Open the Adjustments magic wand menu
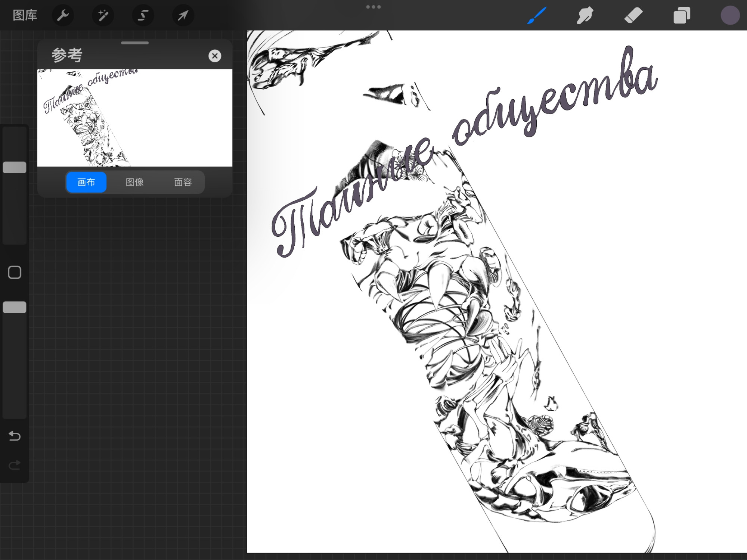 [x=103, y=15]
